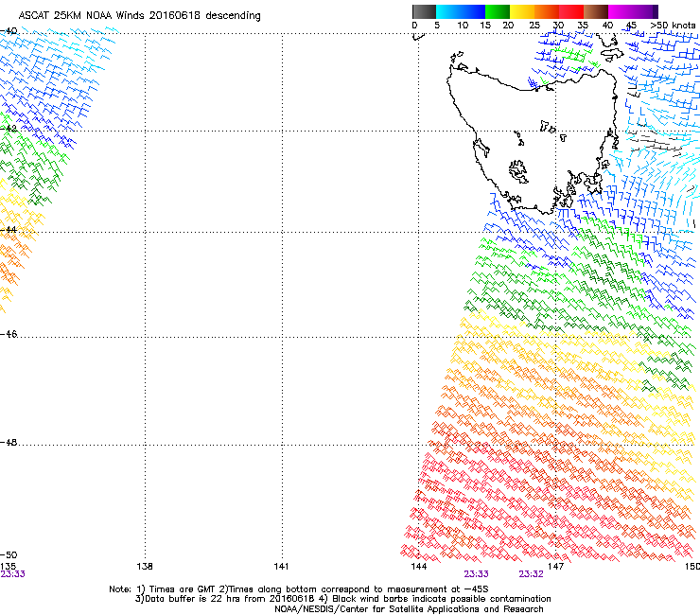The height and width of the screenshot is (615, 700).
Task: Click the note line "Times are GMT"
Action: [x=299, y=589]
